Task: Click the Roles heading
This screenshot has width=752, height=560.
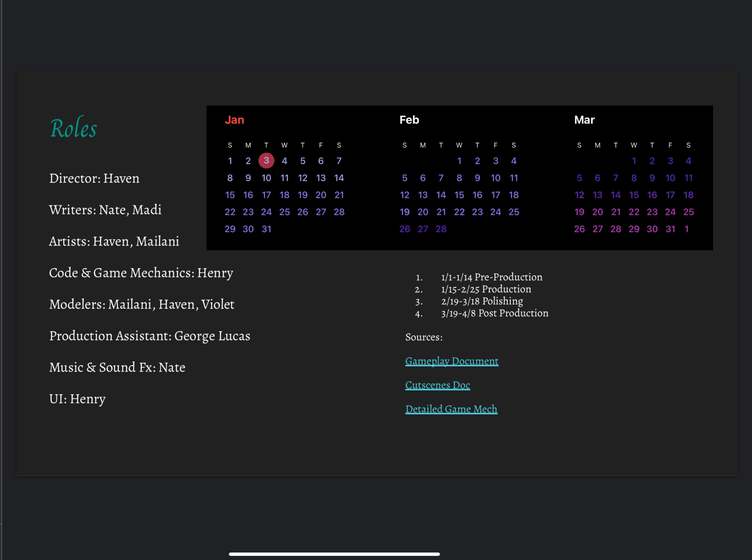Action: (74, 128)
